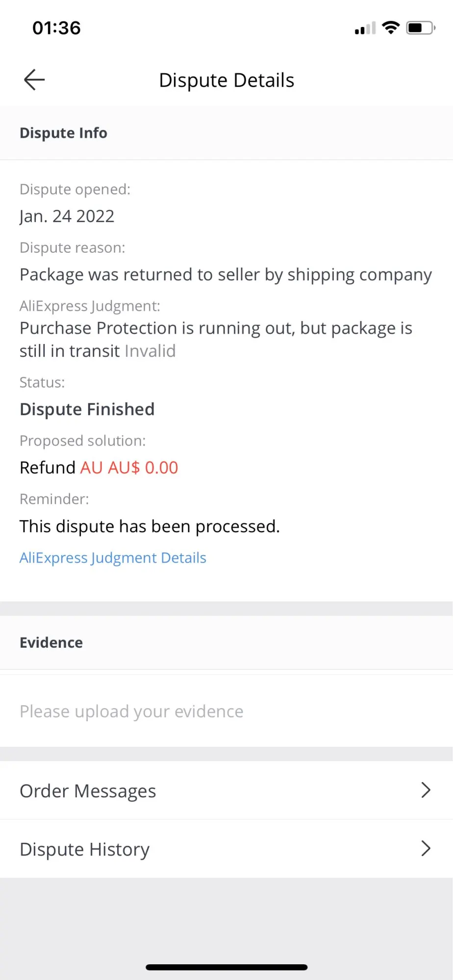Tap the dispute opened date Jan. 24 2022
This screenshot has height=980, width=453.
[67, 216]
